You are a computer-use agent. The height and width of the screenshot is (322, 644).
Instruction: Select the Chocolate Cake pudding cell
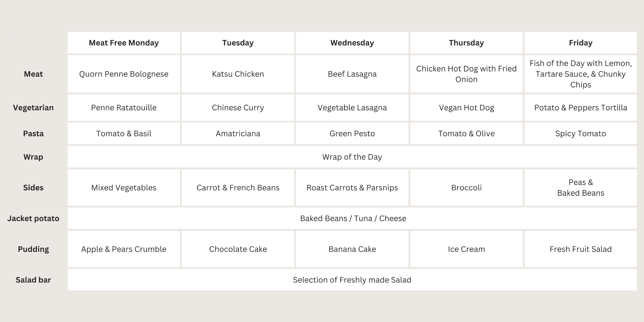[x=238, y=249]
